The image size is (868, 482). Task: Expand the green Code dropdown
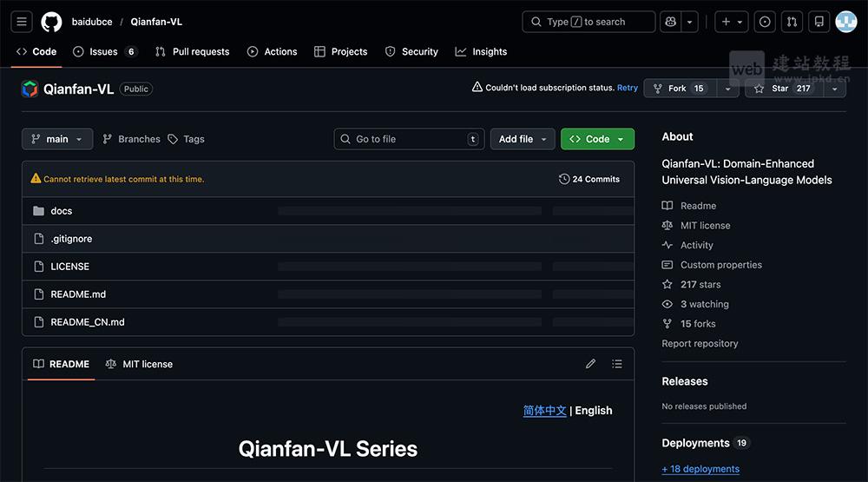point(597,139)
